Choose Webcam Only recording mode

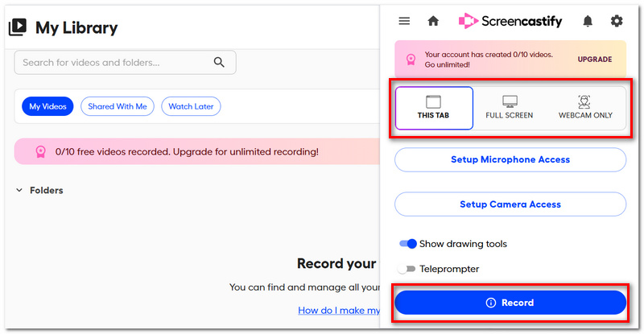[x=585, y=108]
